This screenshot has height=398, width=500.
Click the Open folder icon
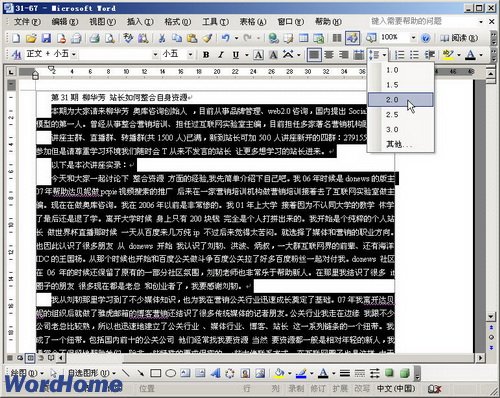click(31, 38)
